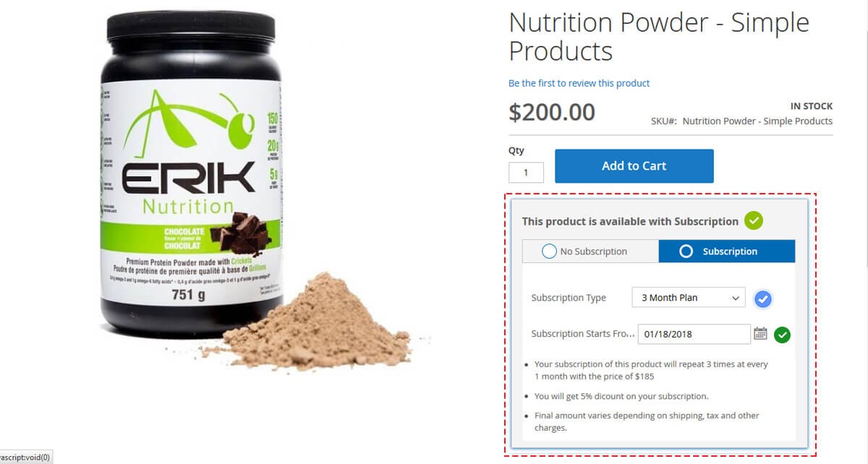Image resolution: width=868 pixels, height=464 pixels.
Task: Open the 3 Month Plan dropdown
Action: [688, 298]
